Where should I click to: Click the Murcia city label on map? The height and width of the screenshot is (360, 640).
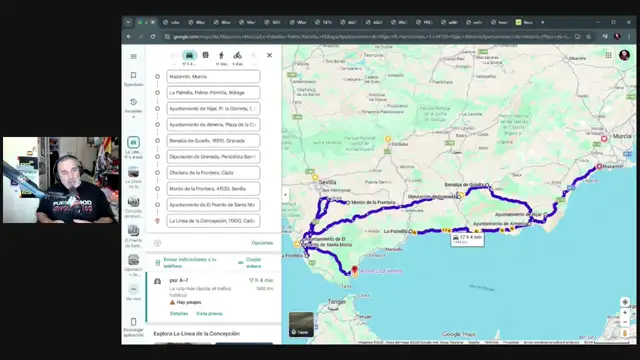click(x=622, y=136)
